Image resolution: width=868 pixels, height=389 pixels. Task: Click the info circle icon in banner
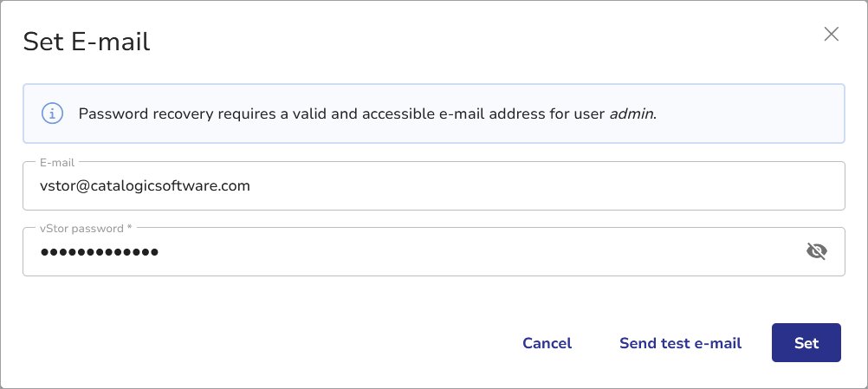point(52,113)
